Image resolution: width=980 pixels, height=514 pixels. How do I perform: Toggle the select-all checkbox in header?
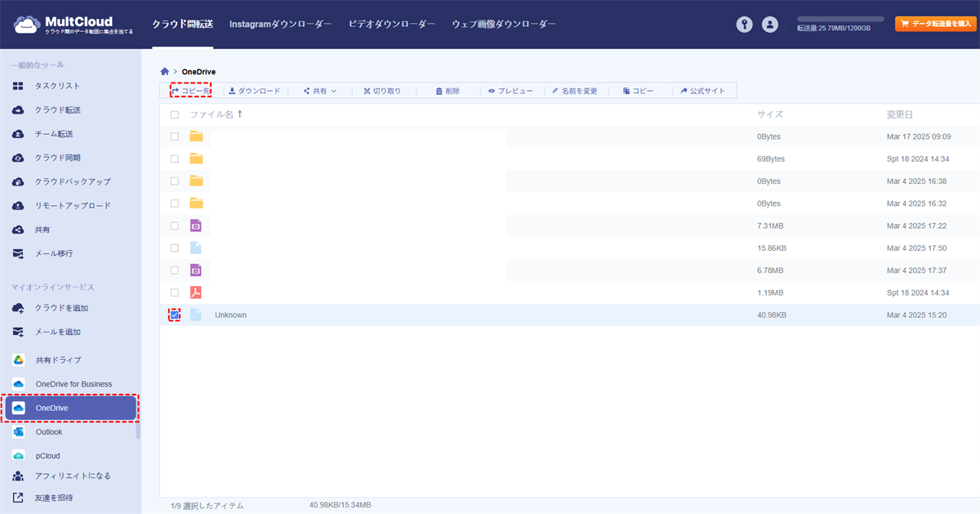point(174,115)
